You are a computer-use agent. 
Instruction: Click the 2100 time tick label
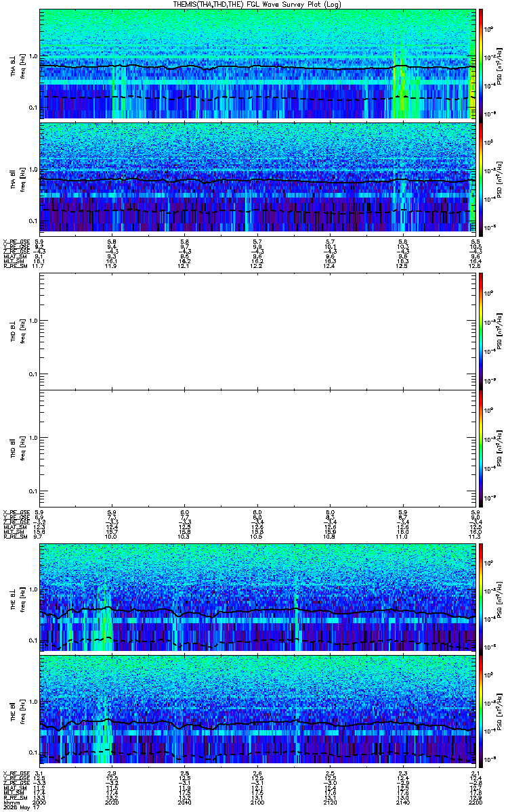click(x=257, y=802)
